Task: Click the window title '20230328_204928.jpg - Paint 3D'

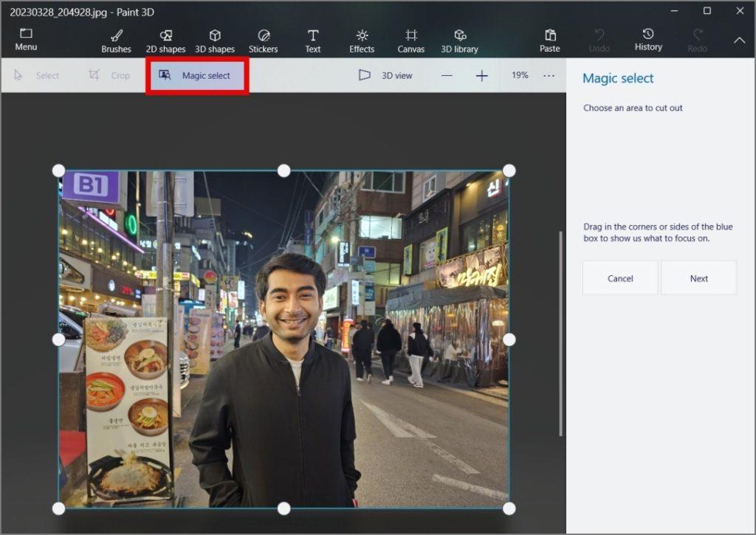Action: (82, 12)
